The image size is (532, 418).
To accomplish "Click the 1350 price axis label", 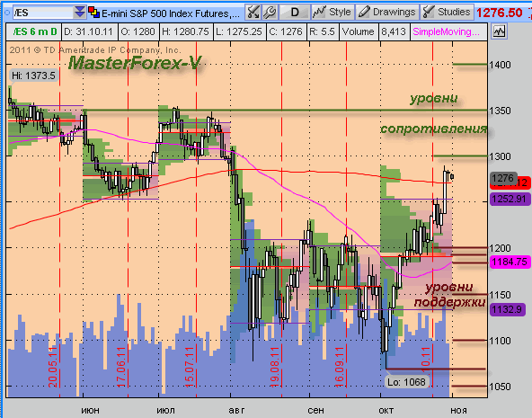I will click(x=500, y=111).
